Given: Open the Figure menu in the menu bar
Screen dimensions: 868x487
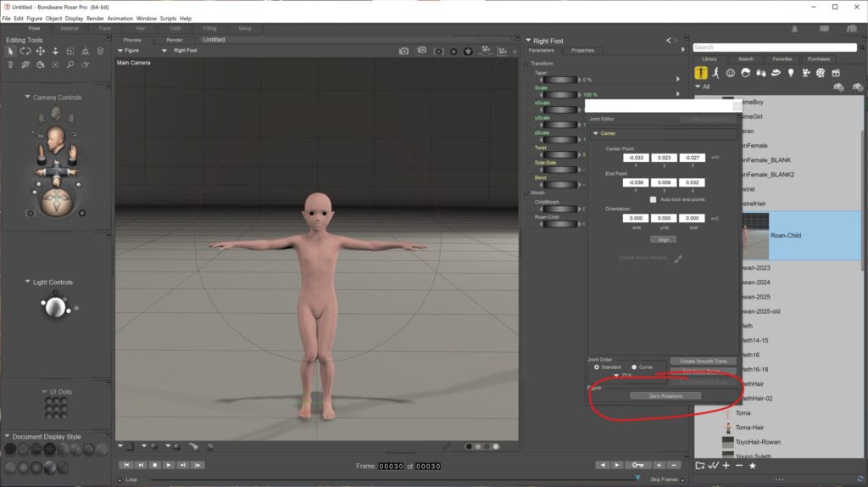Looking at the screenshot, I should tap(34, 19).
